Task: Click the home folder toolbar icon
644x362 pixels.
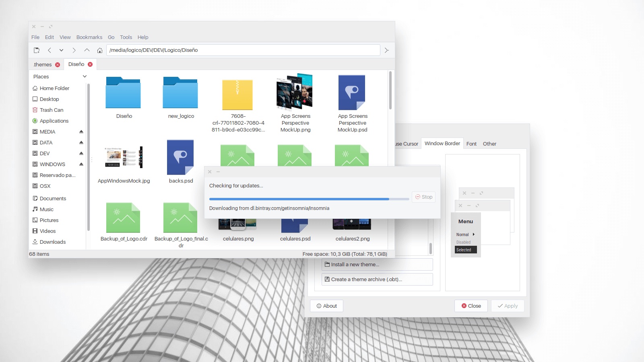Action: 100,50
